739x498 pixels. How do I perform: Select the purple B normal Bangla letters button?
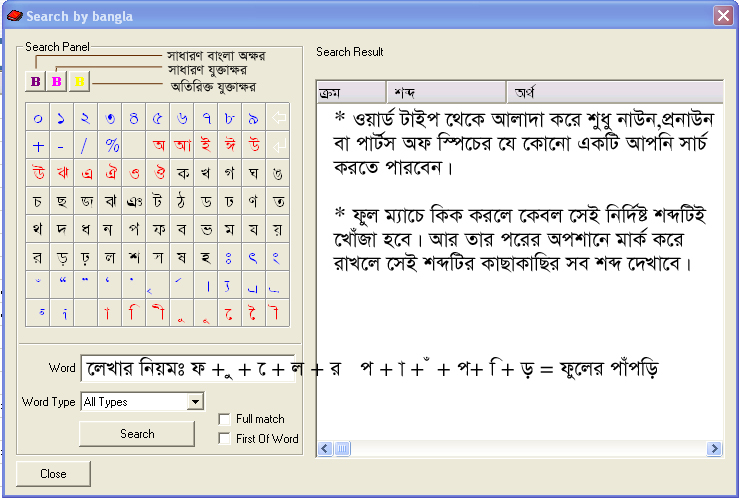(35, 82)
